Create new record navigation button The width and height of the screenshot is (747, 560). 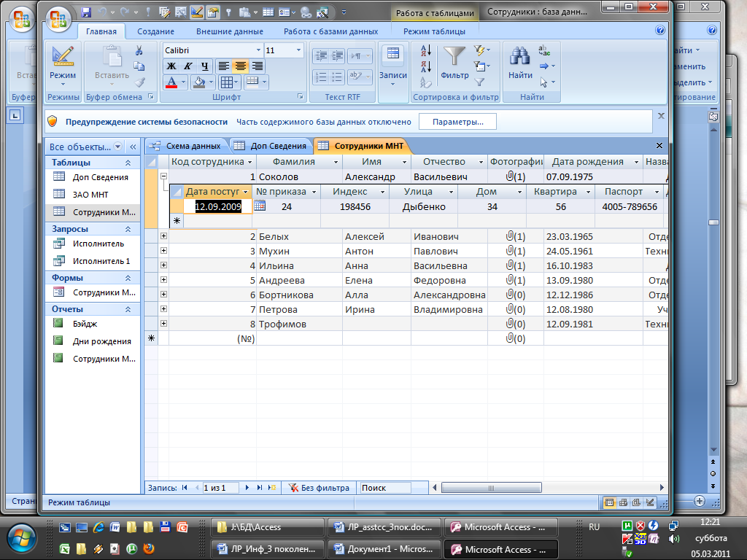[272, 488]
